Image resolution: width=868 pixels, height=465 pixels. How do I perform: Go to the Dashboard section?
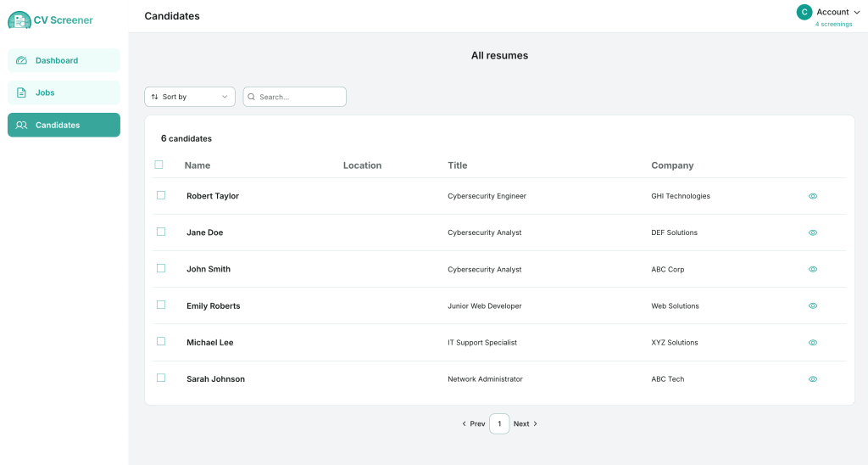pyautogui.click(x=64, y=60)
